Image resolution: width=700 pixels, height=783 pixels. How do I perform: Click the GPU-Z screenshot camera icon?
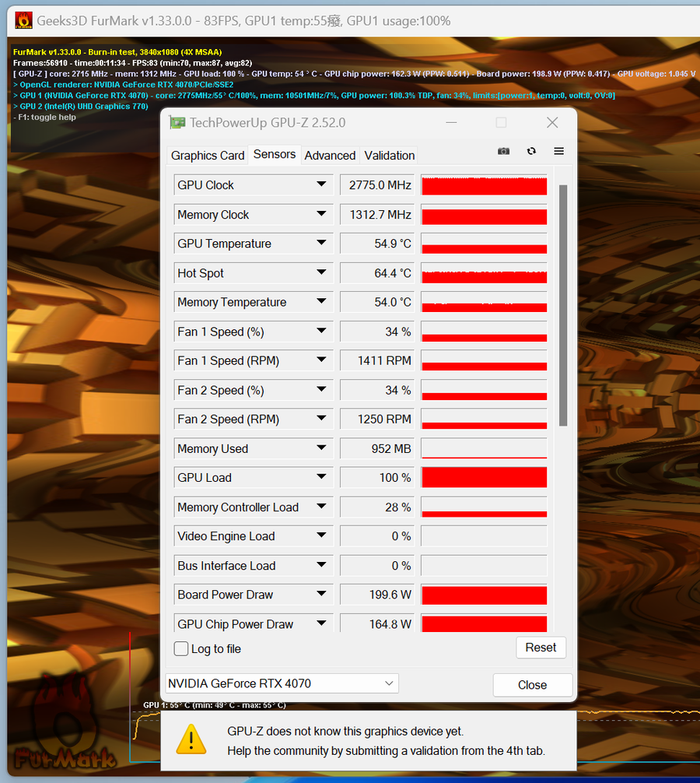503,151
